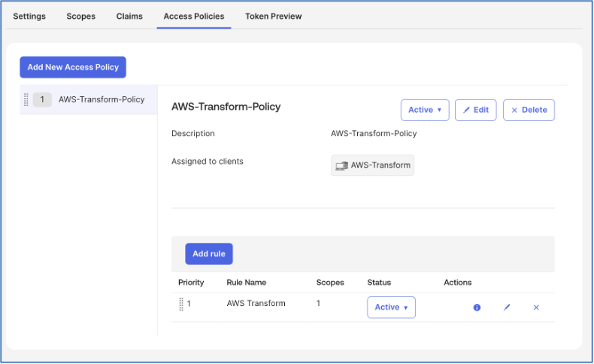Click the Rule Name column header

(247, 283)
